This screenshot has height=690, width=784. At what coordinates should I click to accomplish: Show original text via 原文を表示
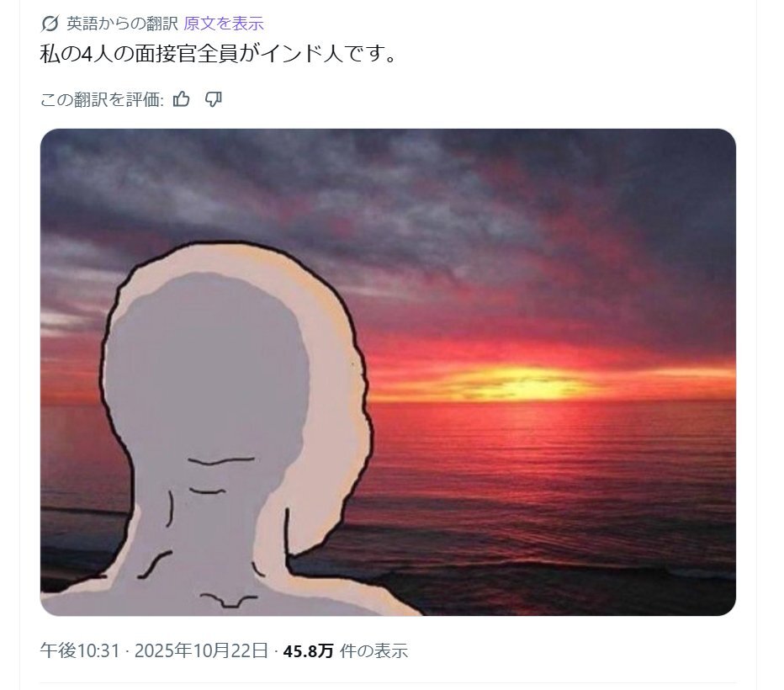click(x=224, y=24)
